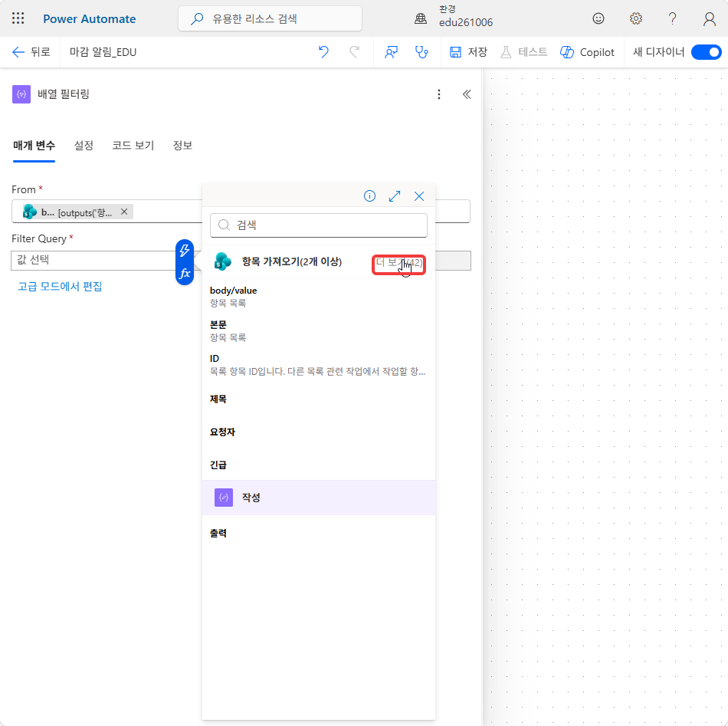Click the purple 작성 compose icon
The height and width of the screenshot is (726, 728).
coord(223,498)
